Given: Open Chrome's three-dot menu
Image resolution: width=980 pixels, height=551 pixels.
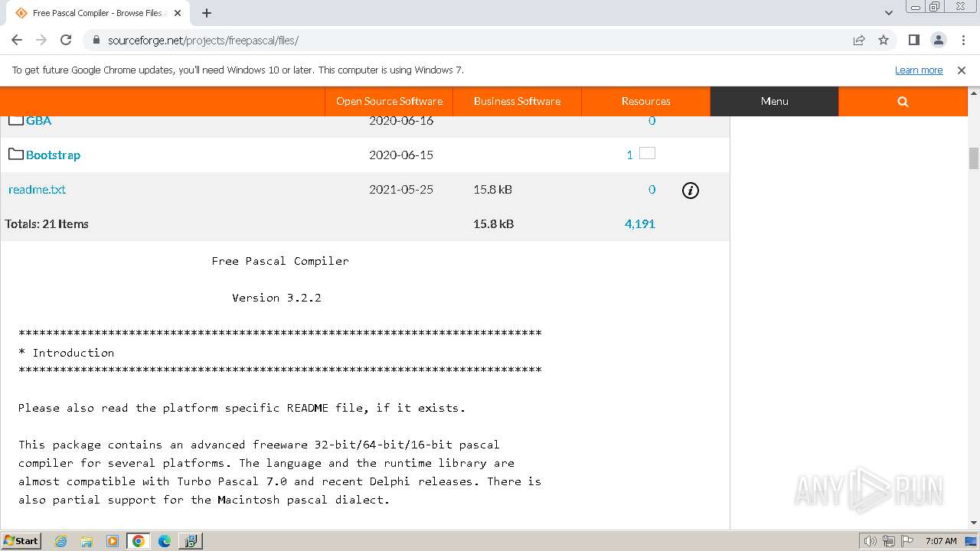Looking at the screenshot, I should [962, 40].
